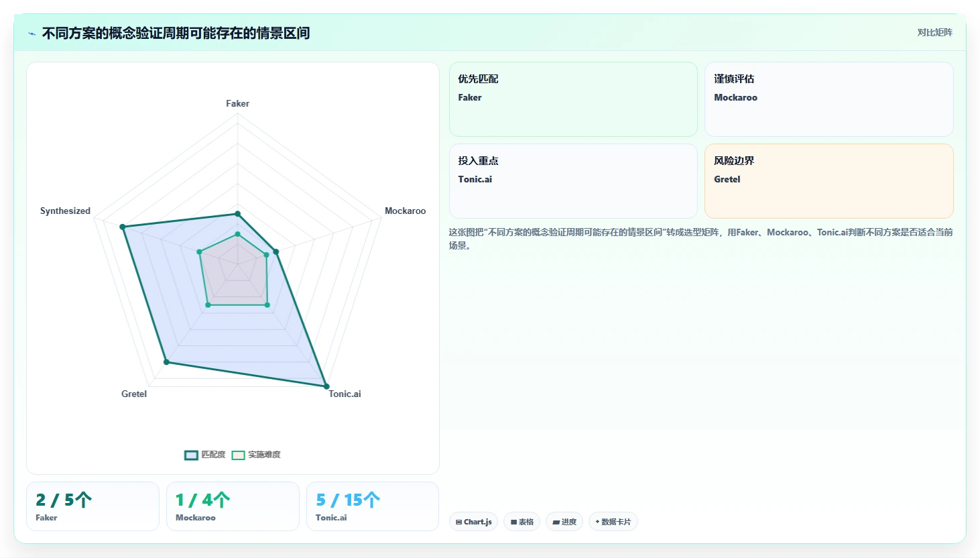Viewport: 980px width, 558px height.
Task: Select the 5 / 15个 Tonic.ai stat card
Action: [373, 506]
